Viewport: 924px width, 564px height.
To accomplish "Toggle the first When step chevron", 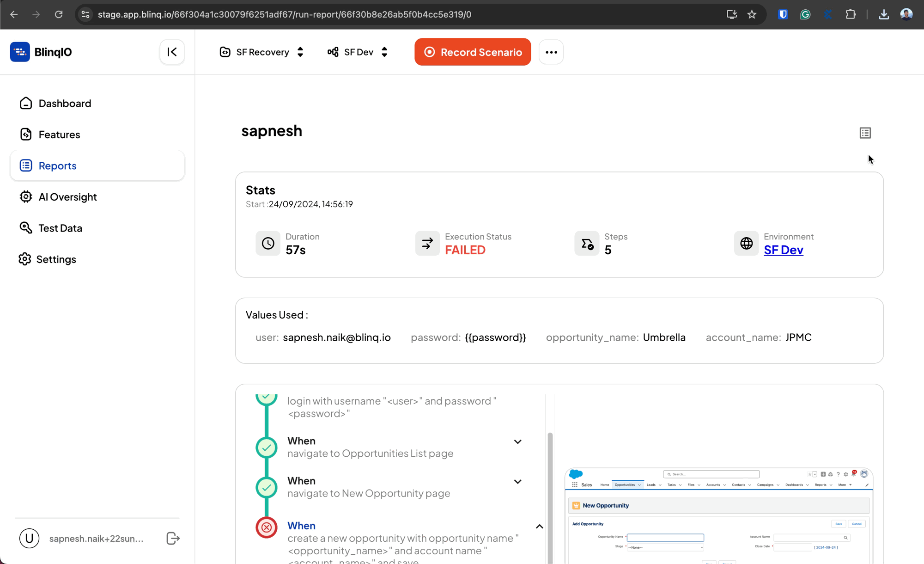I will 518,441.
